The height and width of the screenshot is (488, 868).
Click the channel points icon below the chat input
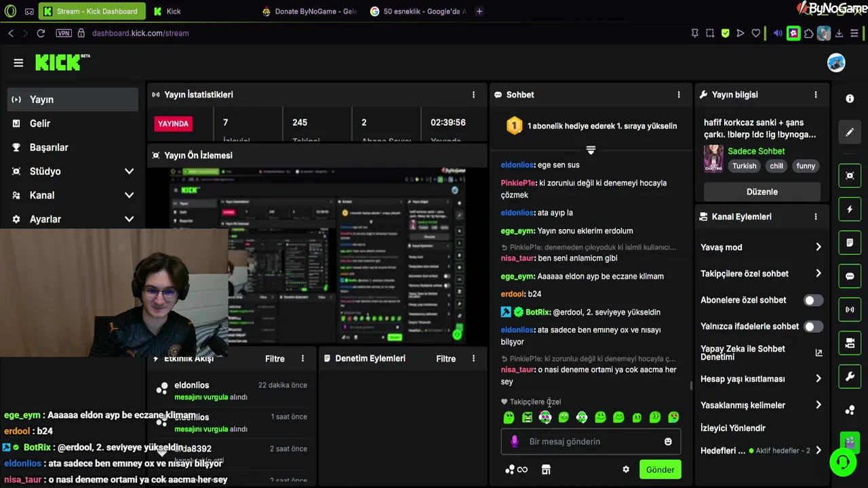[x=516, y=469]
